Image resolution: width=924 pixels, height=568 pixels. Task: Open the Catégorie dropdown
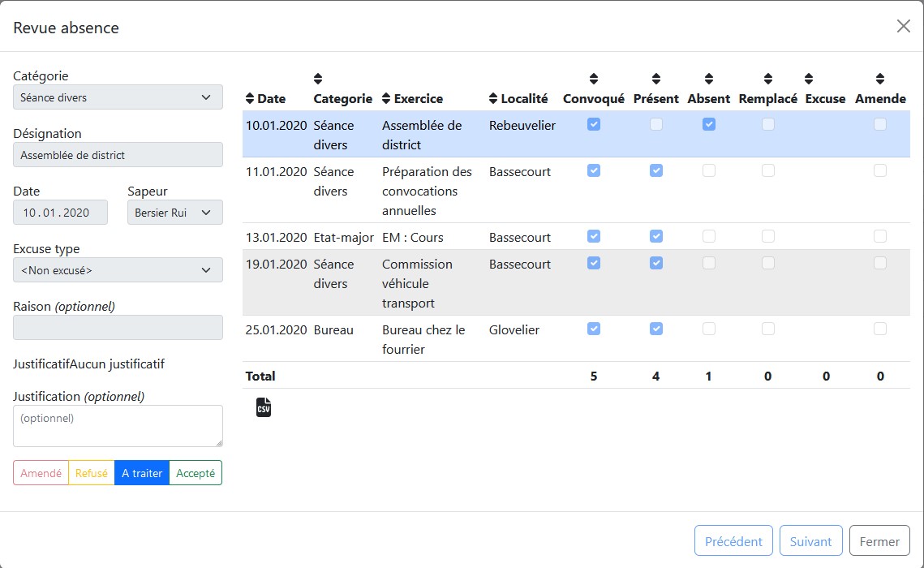[x=118, y=97]
